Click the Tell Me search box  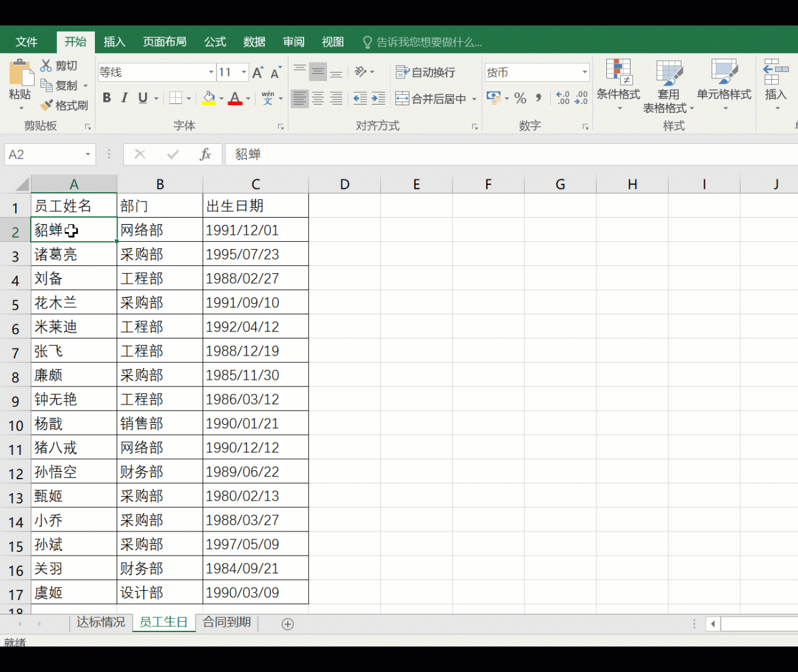423,42
